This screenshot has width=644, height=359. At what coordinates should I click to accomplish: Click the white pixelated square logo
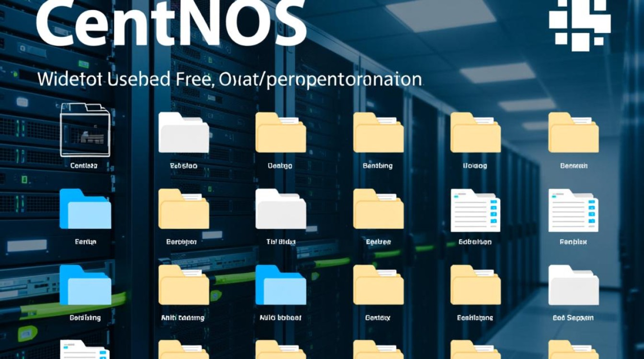pyautogui.click(x=580, y=24)
